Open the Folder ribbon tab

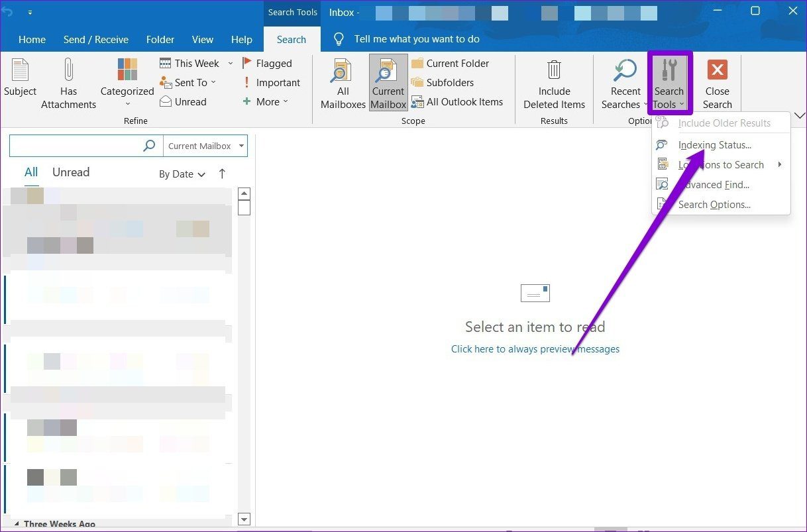160,39
